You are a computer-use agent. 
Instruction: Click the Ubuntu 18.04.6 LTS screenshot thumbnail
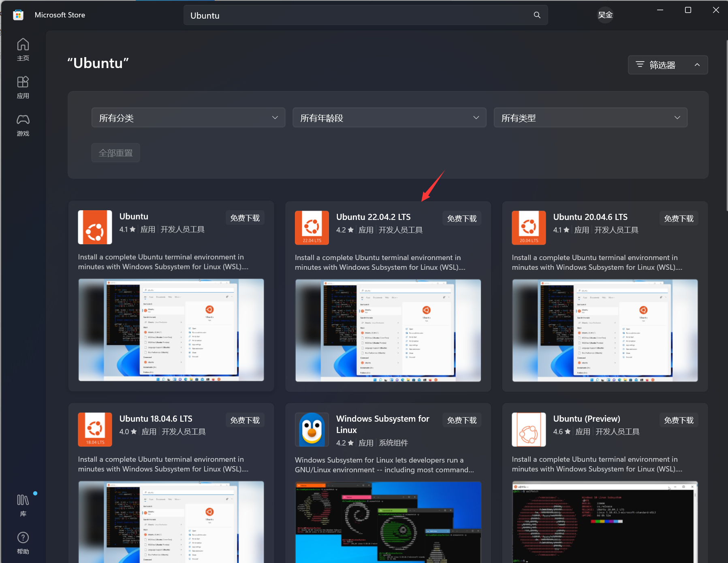pos(171,522)
